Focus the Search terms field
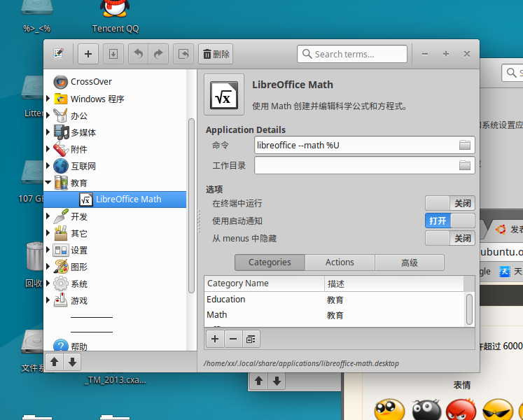This screenshot has width=523, height=420. pos(352,54)
